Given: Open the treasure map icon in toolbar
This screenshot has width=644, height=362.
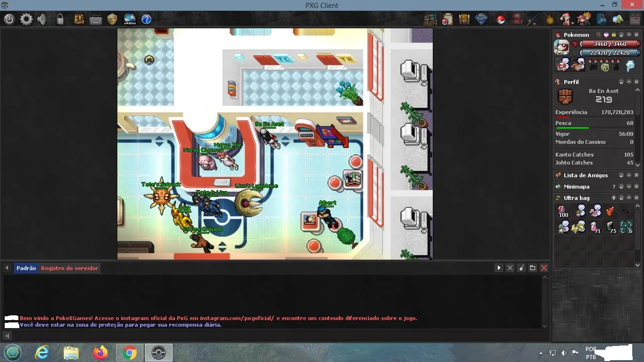Looking at the screenshot, I should (79, 19).
